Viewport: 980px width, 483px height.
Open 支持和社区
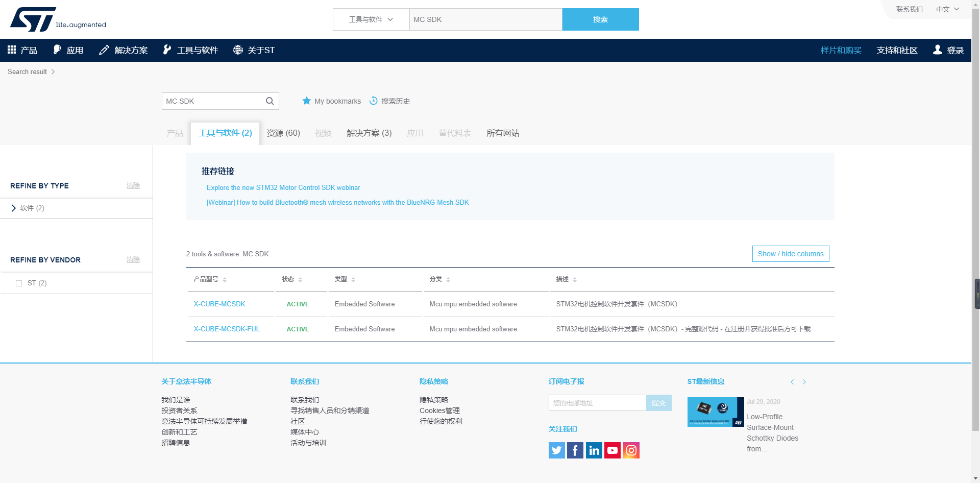click(x=897, y=50)
